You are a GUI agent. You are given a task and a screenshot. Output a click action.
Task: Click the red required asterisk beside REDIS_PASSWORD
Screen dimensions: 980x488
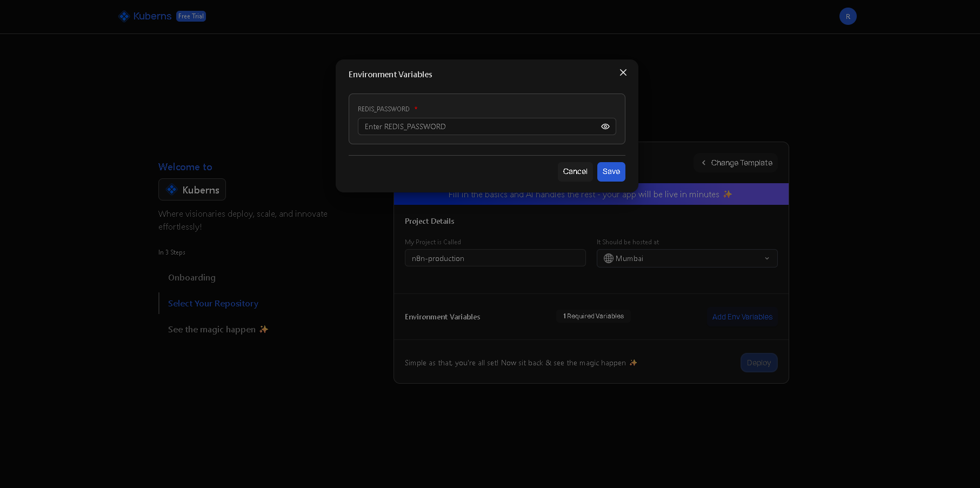tap(416, 109)
